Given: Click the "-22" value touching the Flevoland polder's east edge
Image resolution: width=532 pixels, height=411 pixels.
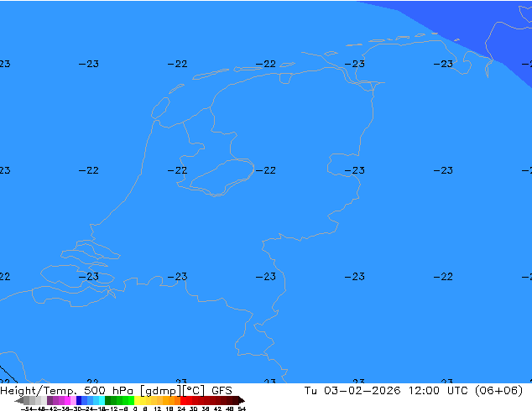Looking at the screenshot, I should tap(265, 170).
